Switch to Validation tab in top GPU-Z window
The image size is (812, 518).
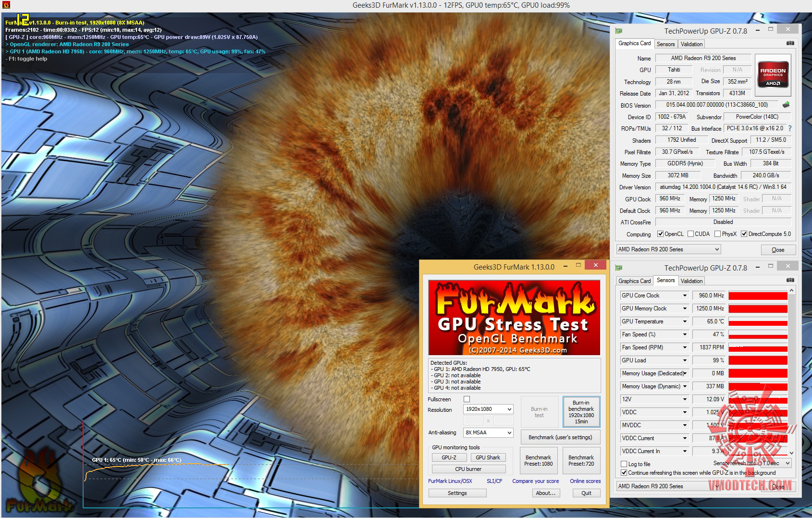click(x=691, y=44)
